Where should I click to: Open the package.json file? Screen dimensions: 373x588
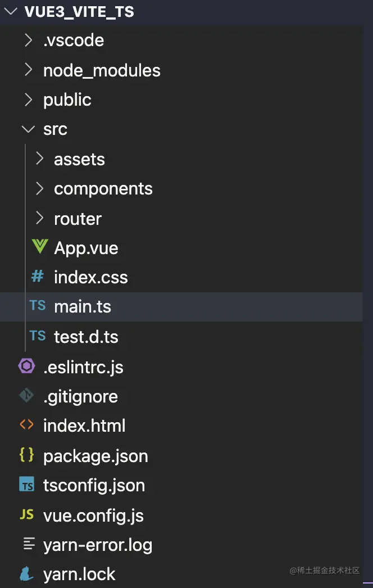click(95, 456)
